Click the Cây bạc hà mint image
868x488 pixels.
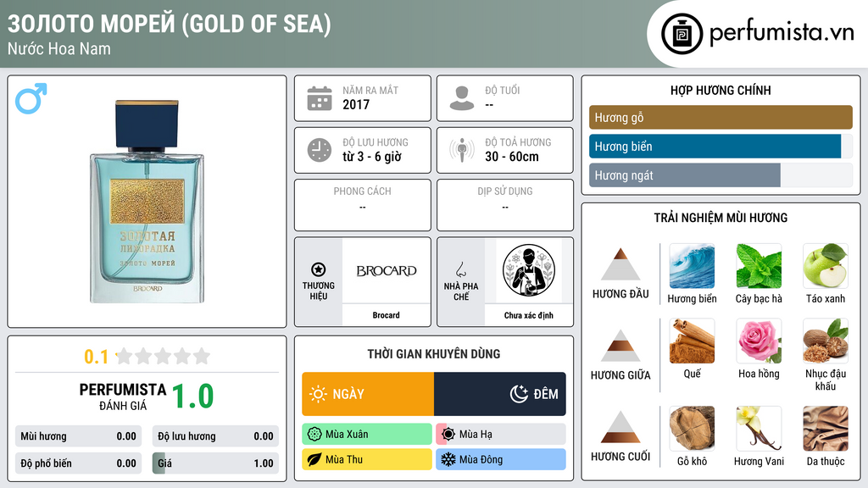[x=759, y=266]
